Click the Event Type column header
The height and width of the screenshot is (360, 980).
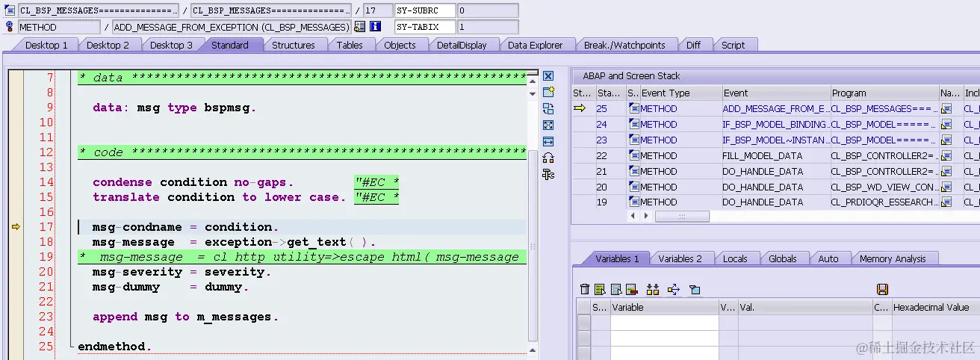tap(680, 93)
